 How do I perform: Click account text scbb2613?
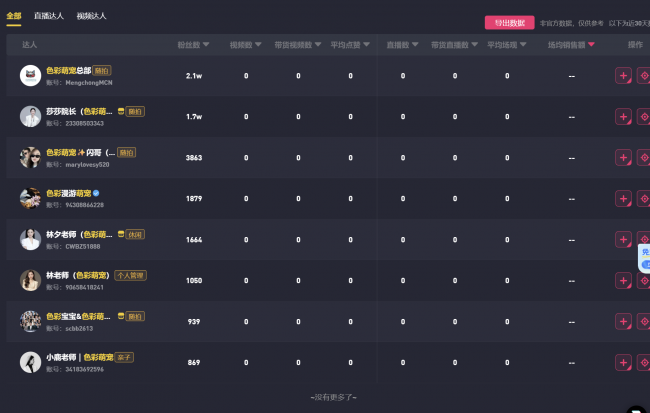(x=79, y=328)
